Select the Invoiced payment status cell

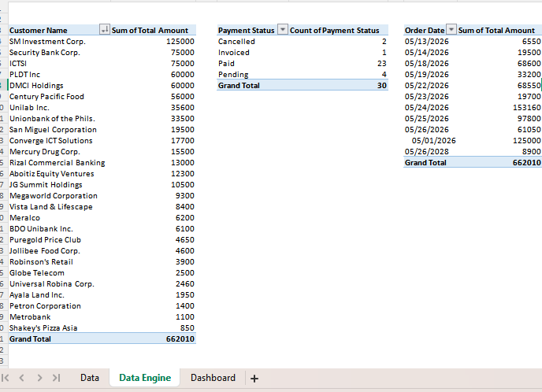[x=252, y=53]
